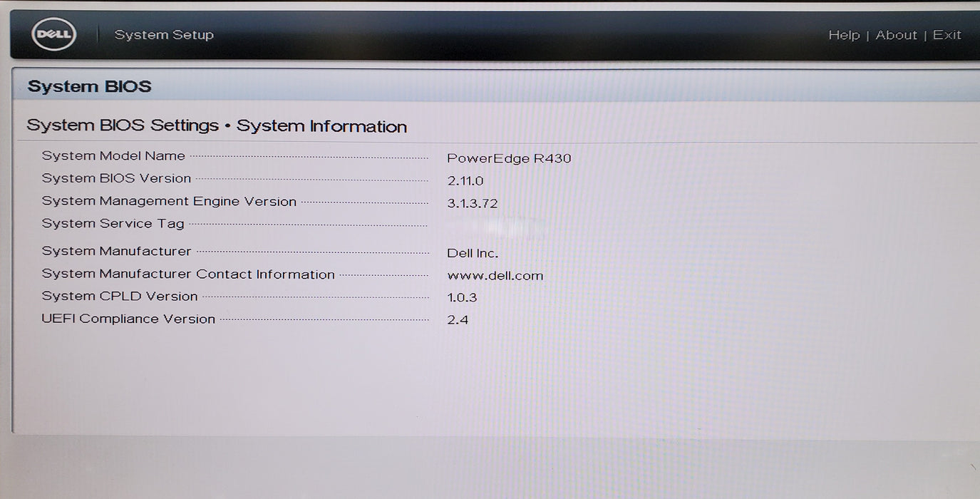
Task: Click the Dell Inc. manufacturer value
Action: [473, 253]
